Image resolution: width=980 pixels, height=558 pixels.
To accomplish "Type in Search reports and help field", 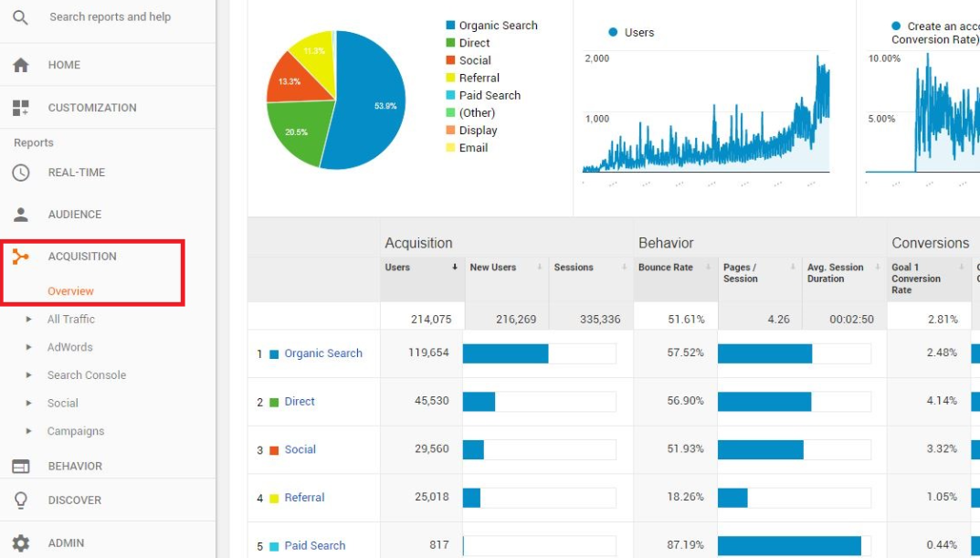I will tap(119, 16).
